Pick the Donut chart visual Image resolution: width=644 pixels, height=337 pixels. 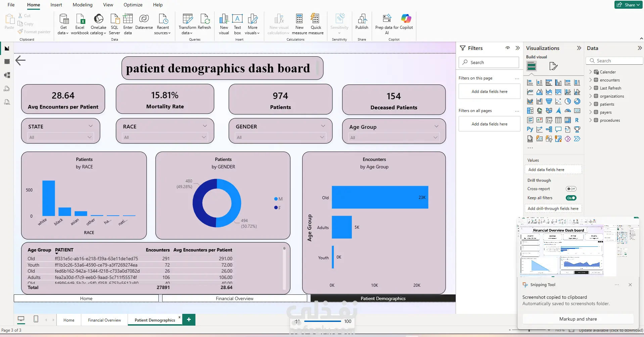point(577,101)
